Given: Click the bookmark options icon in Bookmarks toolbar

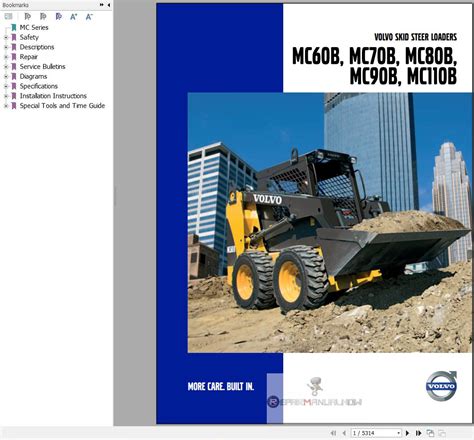Looking at the screenshot, I should (8, 16).
